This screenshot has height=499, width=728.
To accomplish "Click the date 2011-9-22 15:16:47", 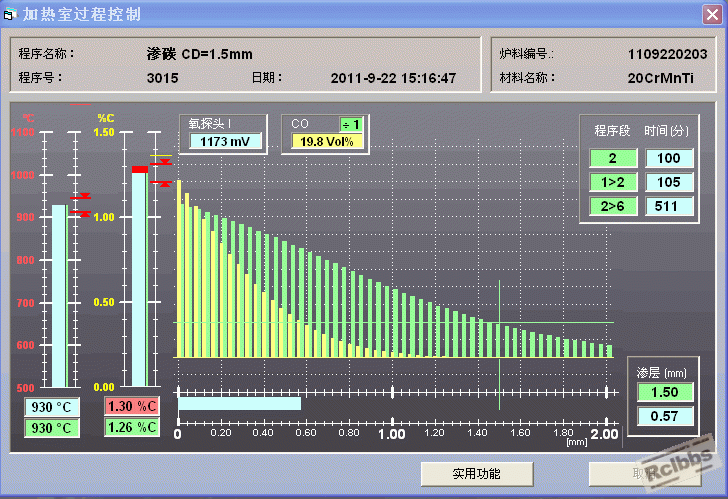I will tap(393, 78).
